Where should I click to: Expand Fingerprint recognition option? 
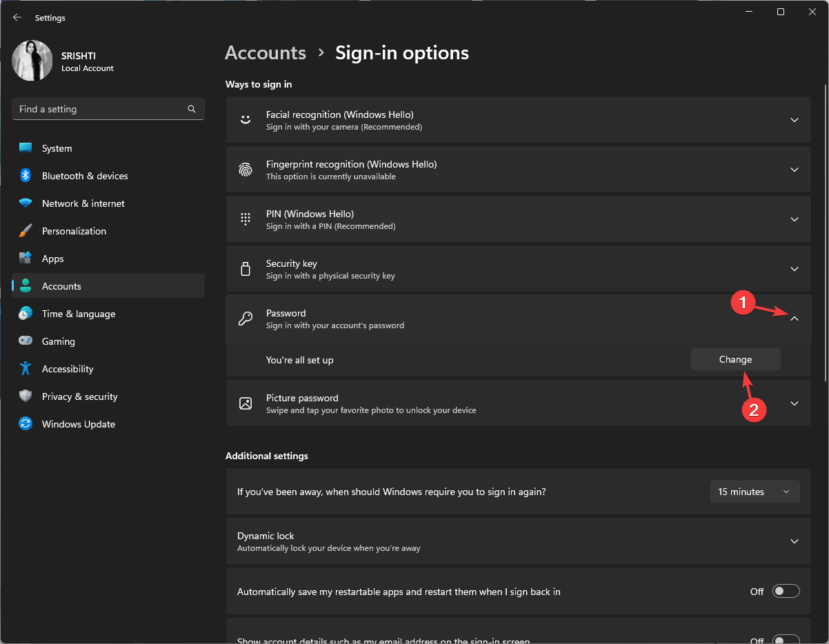click(795, 170)
